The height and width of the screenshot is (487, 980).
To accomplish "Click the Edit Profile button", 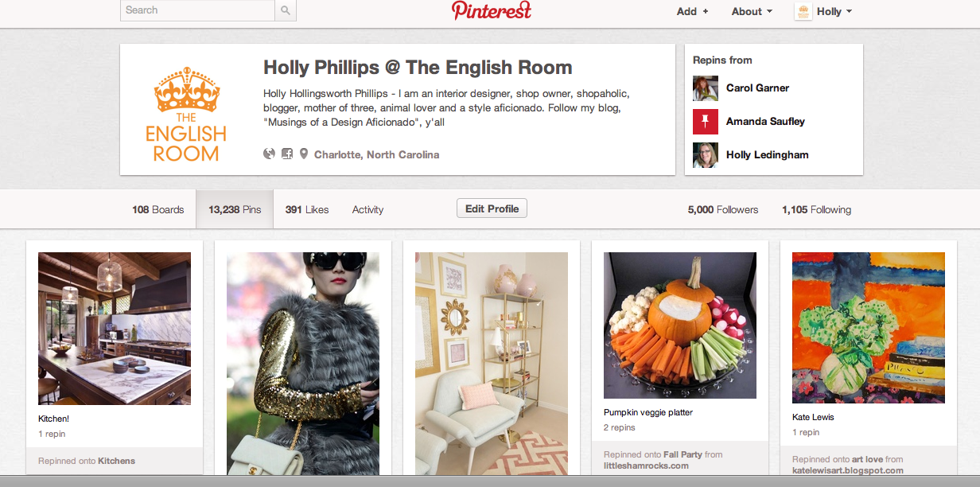I will [x=492, y=208].
